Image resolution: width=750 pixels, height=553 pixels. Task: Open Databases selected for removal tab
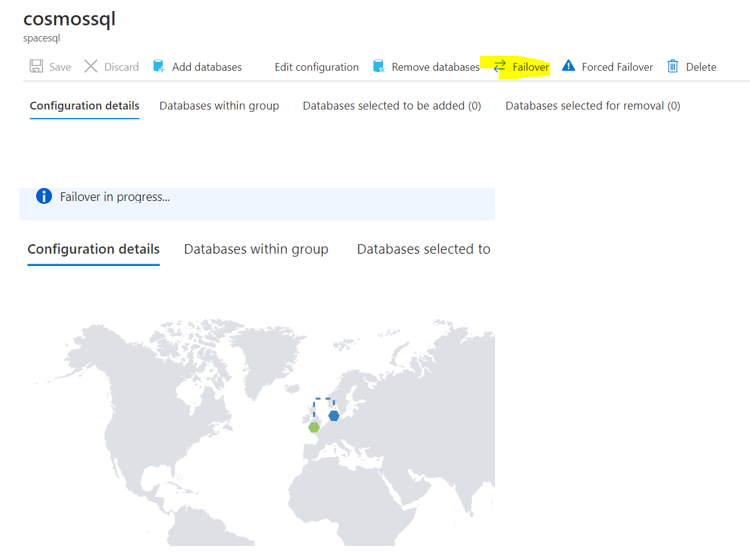pos(592,106)
